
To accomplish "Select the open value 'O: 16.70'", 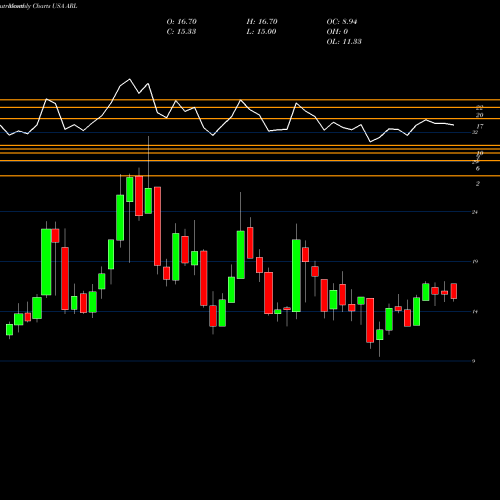I will [182, 22].
